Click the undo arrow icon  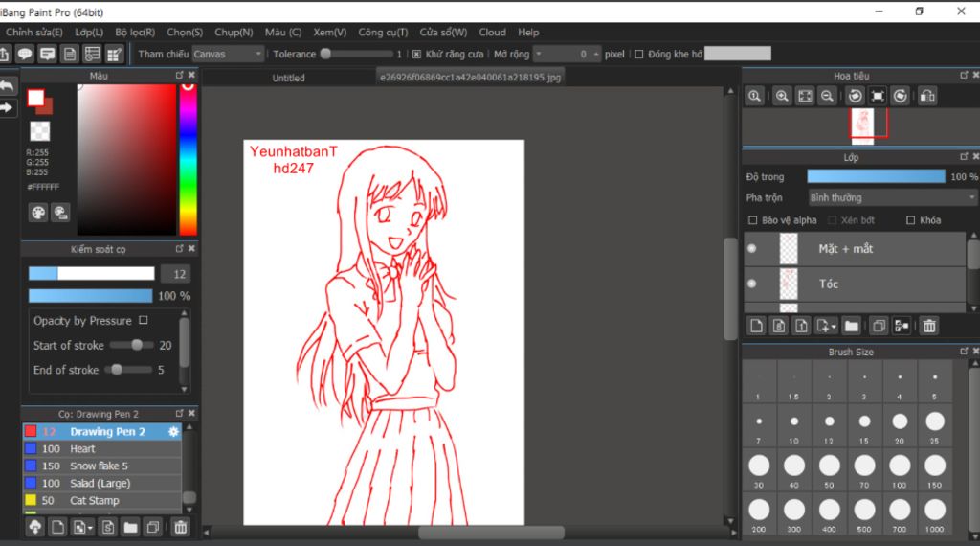8,87
